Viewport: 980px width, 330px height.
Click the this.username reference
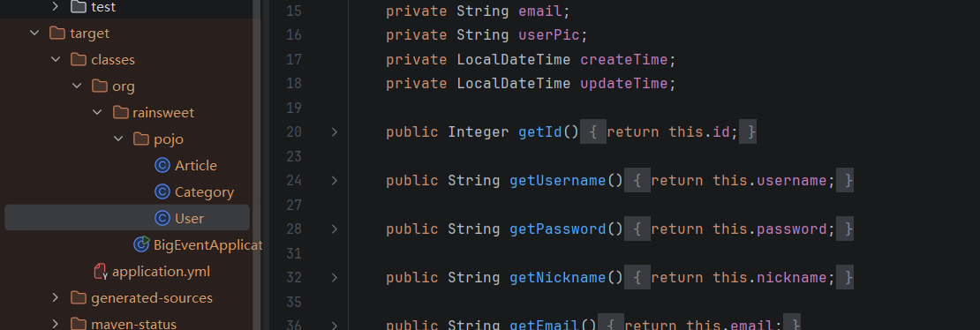coord(769,181)
